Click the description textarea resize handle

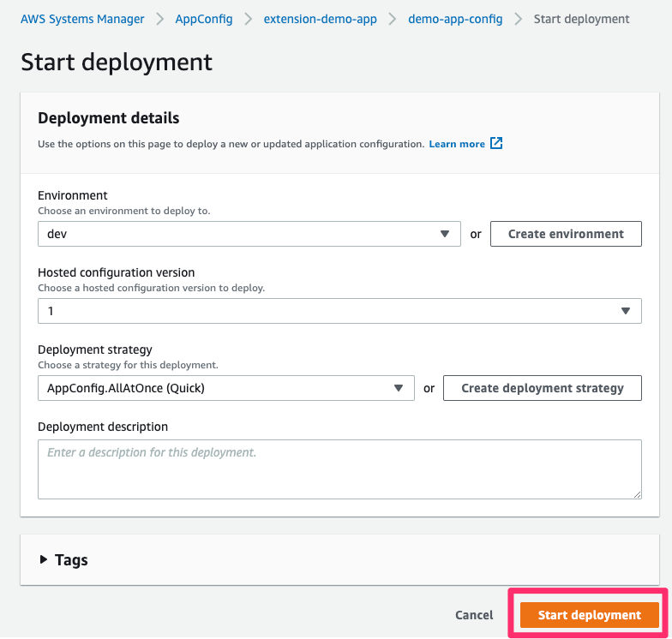[x=637, y=494]
